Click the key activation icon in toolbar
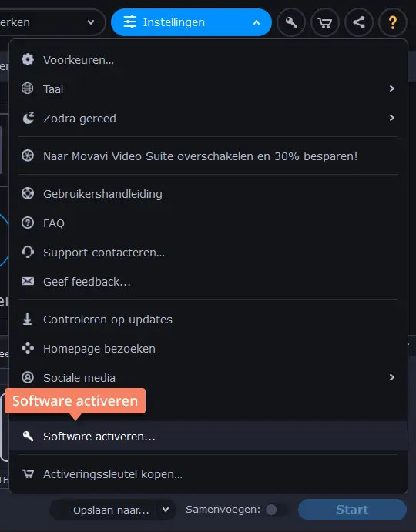 pyautogui.click(x=291, y=22)
